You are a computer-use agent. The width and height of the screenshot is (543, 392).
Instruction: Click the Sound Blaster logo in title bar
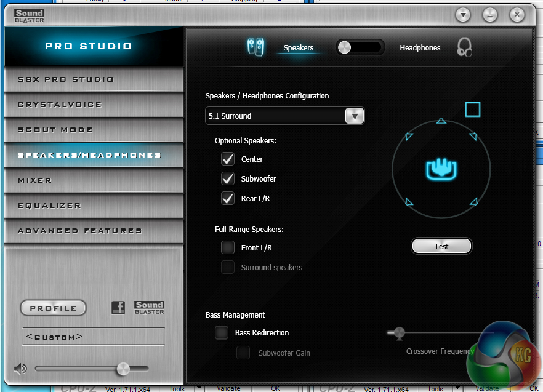(x=30, y=16)
